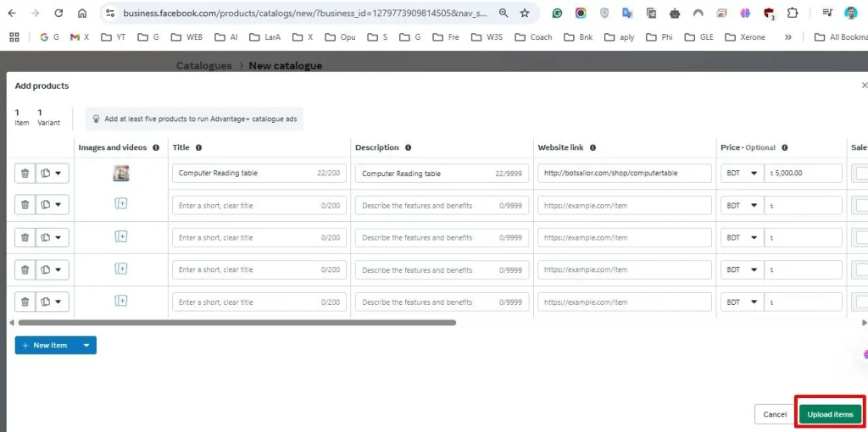Focus the empty Website link field in the last row
868x432 pixels.
pyautogui.click(x=625, y=302)
